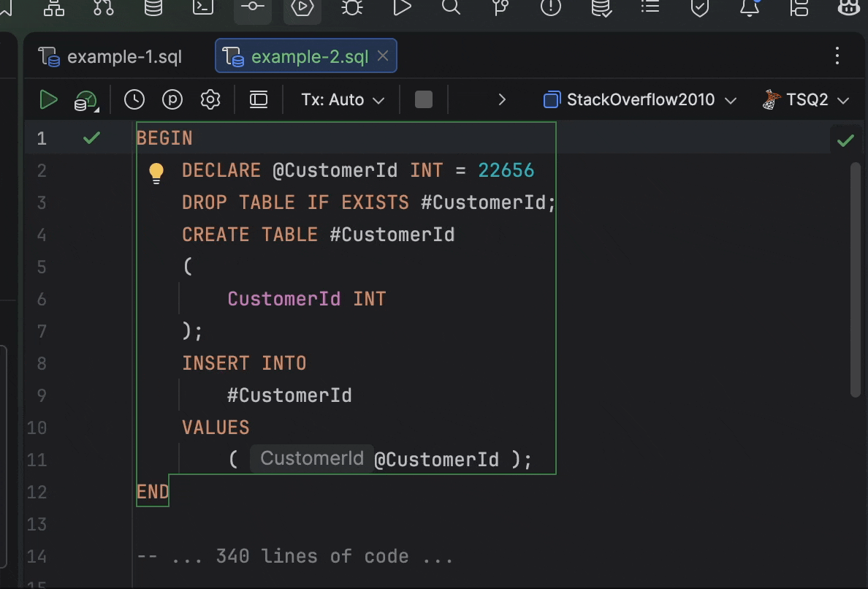Click line number 13 in the gutter
The width and height of the screenshot is (868, 589).
(x=37, y=524)
